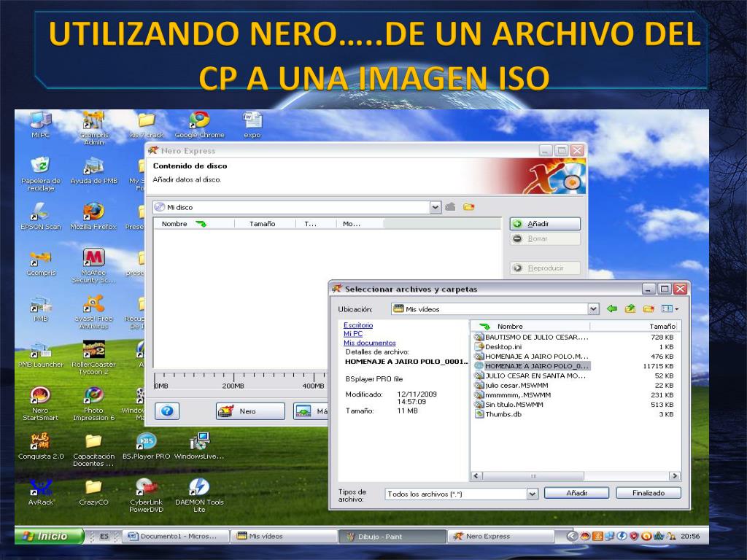Open Gcompris Admin desktop icon
This screenshot has width=747, height=560.
pyautogui.click(x=93, y=128)
